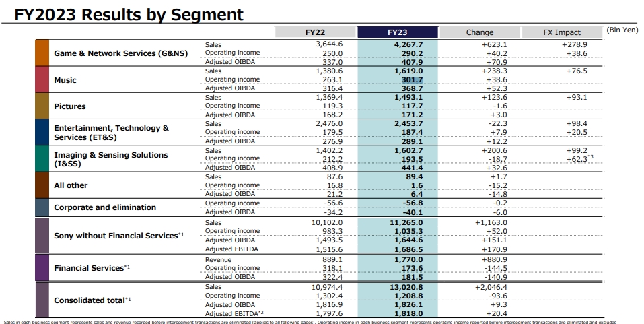Select the navy swatch next to ET&S

click(x=42, y=133)
